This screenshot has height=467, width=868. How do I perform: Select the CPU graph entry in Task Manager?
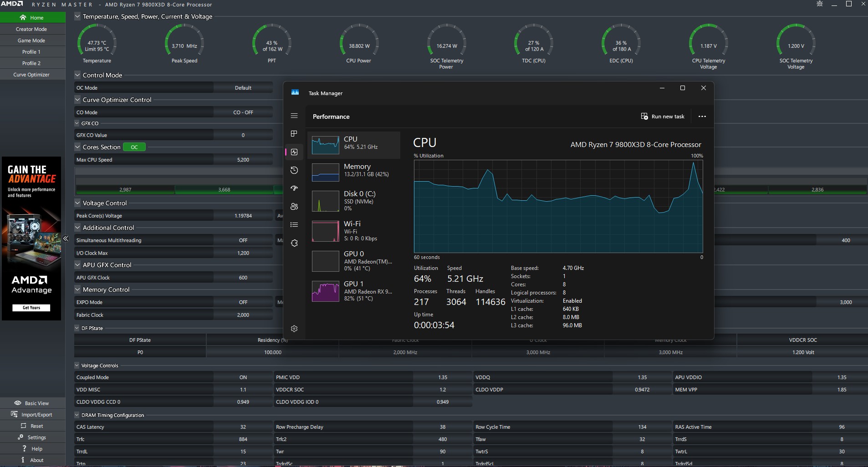[x=354, y=145]
